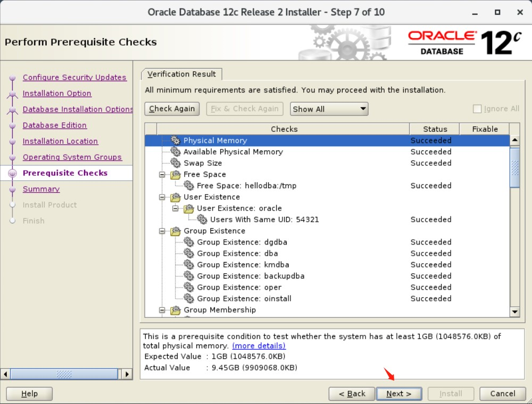Open the Summary step link
Image resolution: width=532 pixels, height=404 pixels.
(41, 189)
